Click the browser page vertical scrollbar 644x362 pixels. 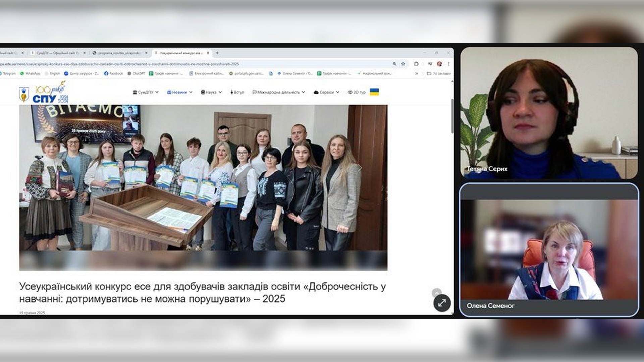click(452, 116)
